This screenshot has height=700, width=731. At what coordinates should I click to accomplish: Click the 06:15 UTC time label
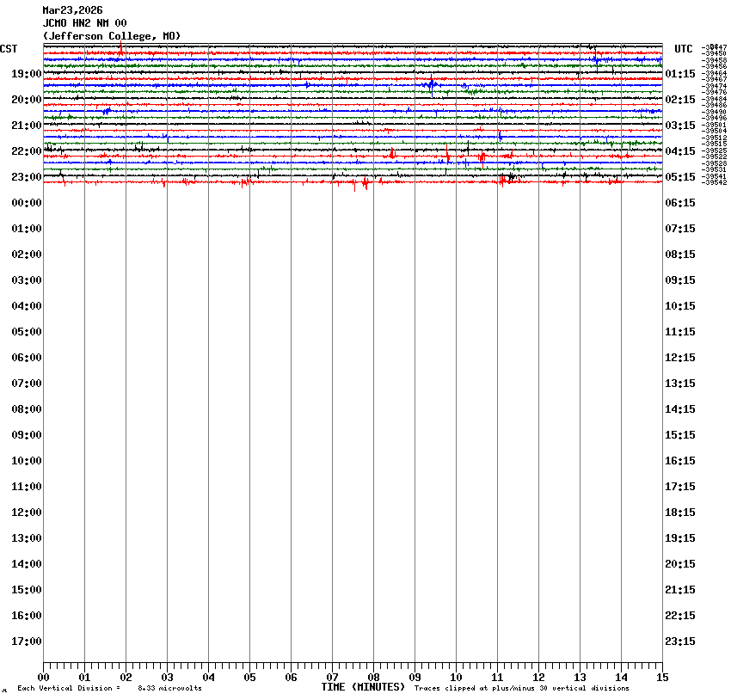[680, 203]
